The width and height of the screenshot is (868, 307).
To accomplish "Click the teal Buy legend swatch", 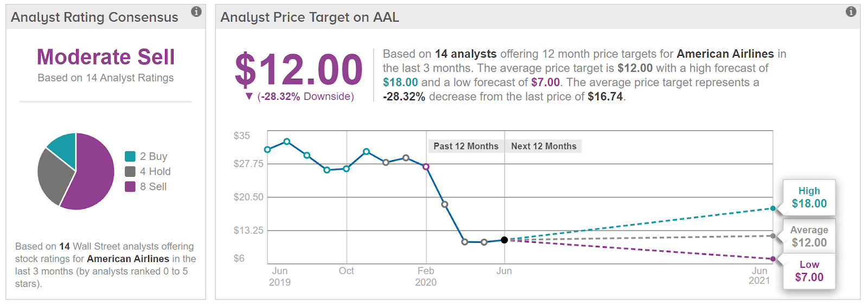I will click(130, 156).
